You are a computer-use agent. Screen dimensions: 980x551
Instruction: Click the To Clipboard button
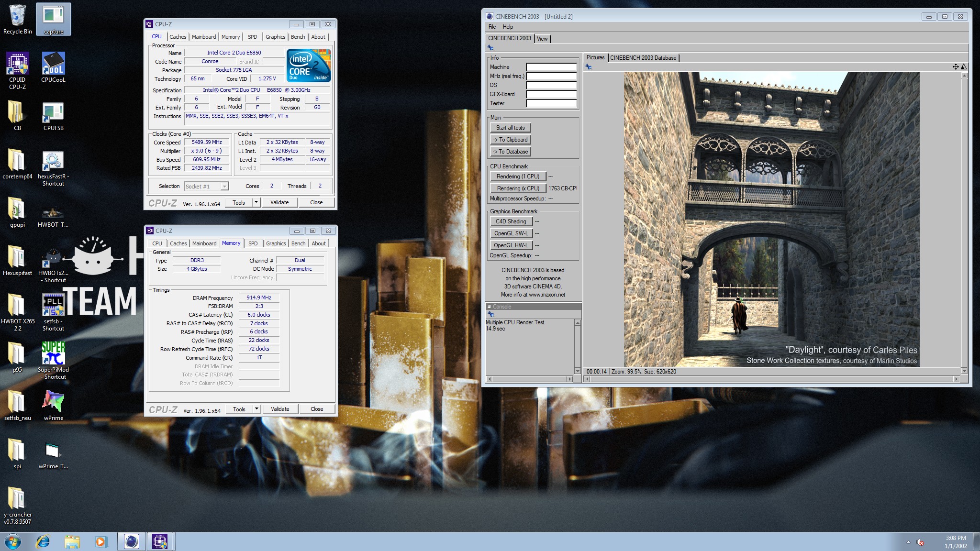coord(511,140)
